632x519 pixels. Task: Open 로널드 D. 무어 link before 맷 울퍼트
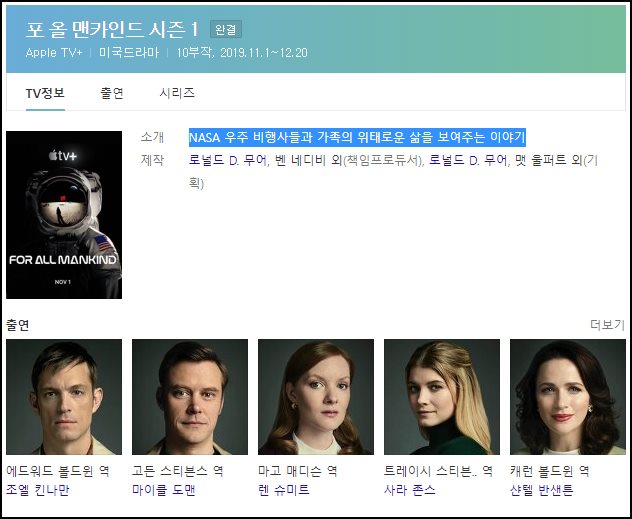[x=468, y=160]
